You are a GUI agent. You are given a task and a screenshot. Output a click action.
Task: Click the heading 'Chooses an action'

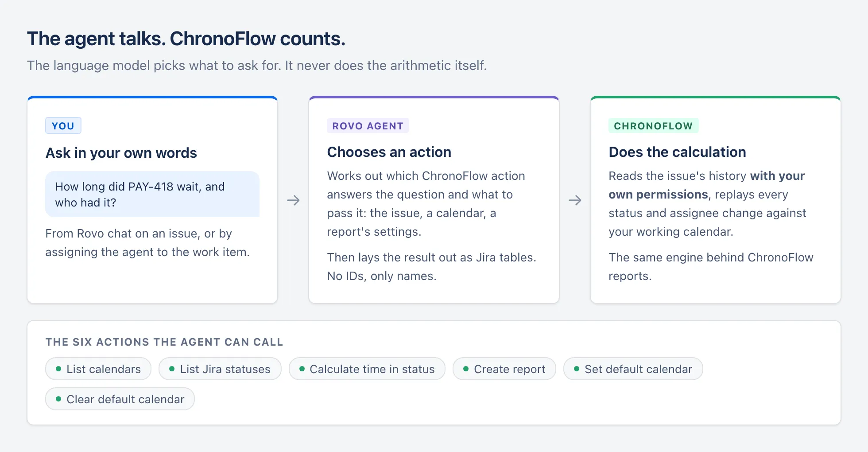[x=389, y=152]
